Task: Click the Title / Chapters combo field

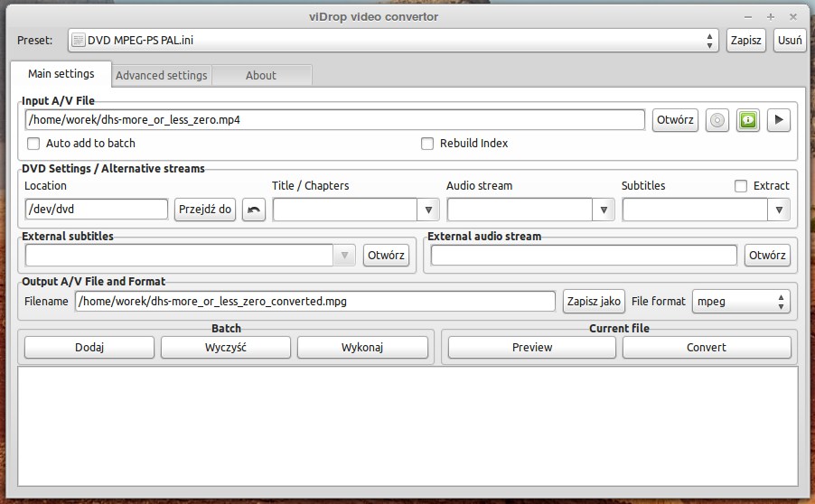Action: click(x=345, y=210)
